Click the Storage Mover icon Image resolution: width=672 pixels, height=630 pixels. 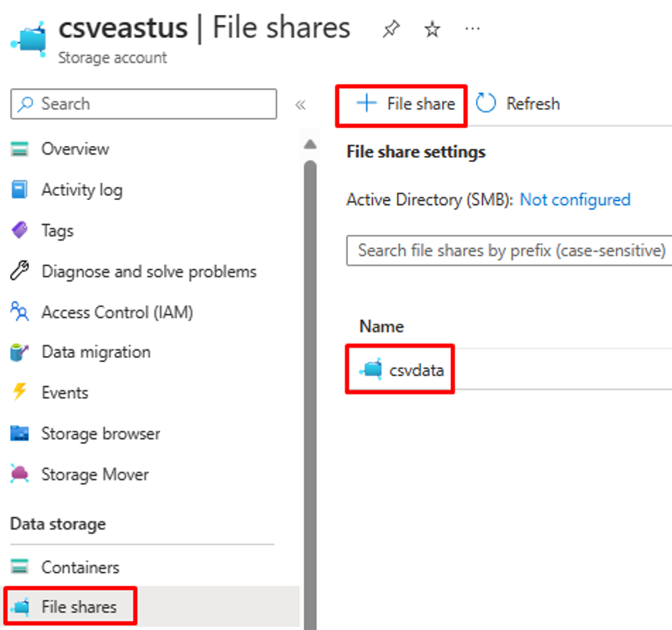(19, 475)
